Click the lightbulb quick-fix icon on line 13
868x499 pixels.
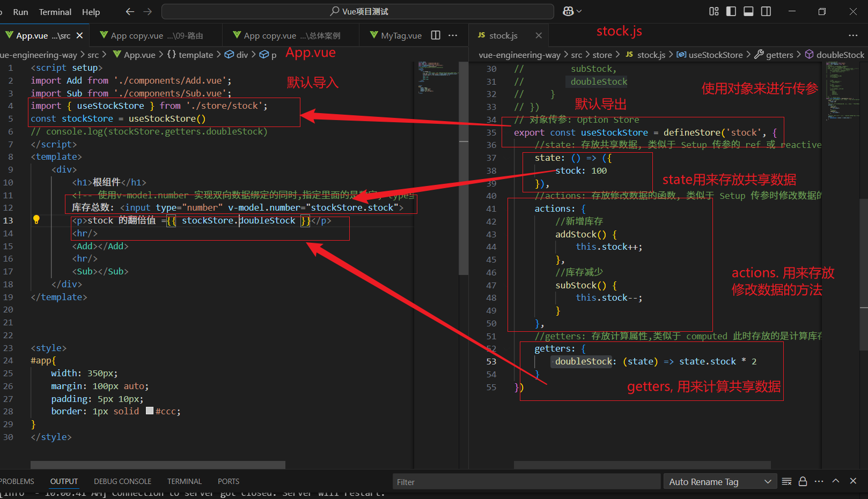point(36,220)
